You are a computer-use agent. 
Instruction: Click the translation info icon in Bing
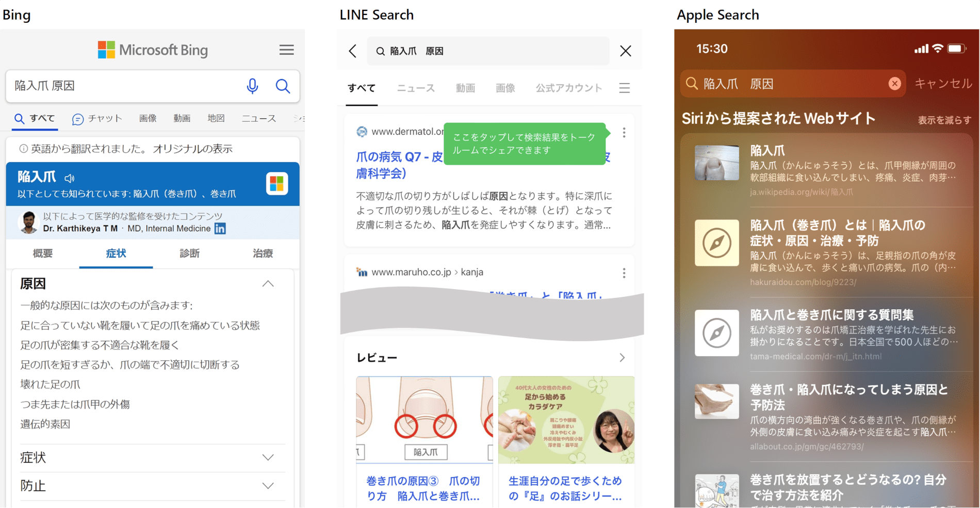(x=23, y=149)
